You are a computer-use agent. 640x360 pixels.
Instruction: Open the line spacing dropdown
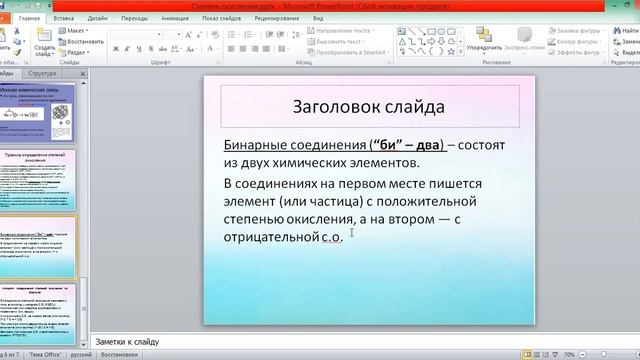coord(297,35)
